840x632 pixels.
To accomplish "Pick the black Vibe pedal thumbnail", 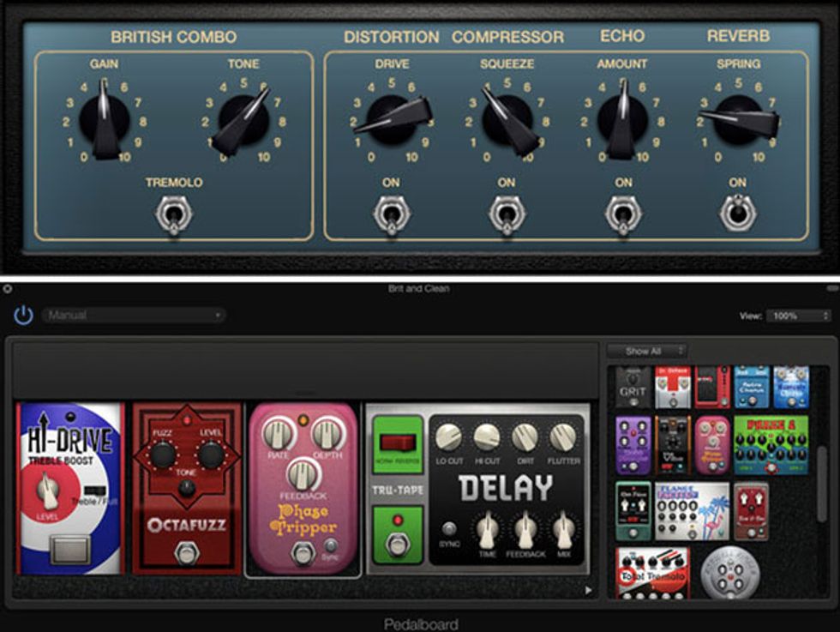I will [673, 445].
